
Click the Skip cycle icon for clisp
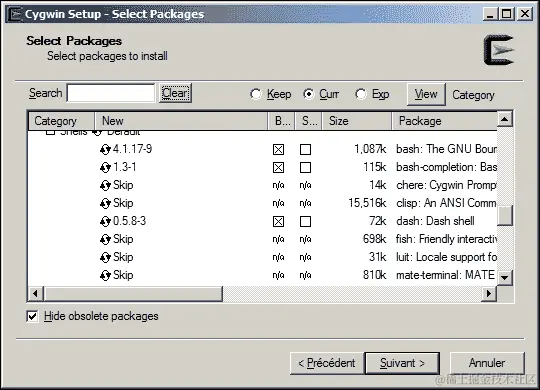click(x=105, y=204)
